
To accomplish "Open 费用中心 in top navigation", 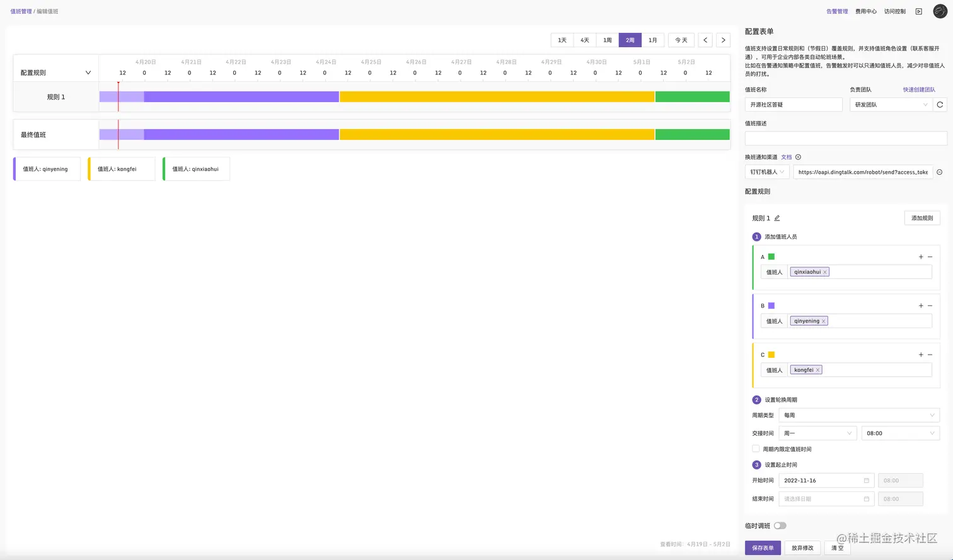I will click(866, 11).
